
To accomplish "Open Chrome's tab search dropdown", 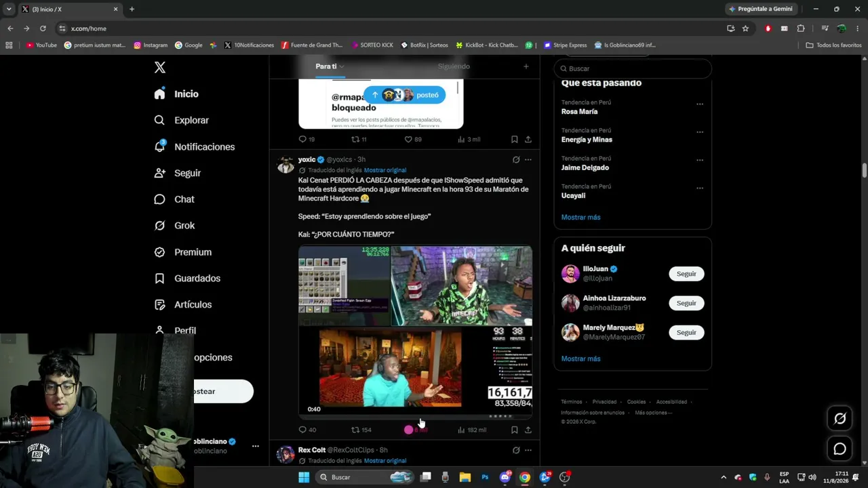I will [x=9, y=9].
